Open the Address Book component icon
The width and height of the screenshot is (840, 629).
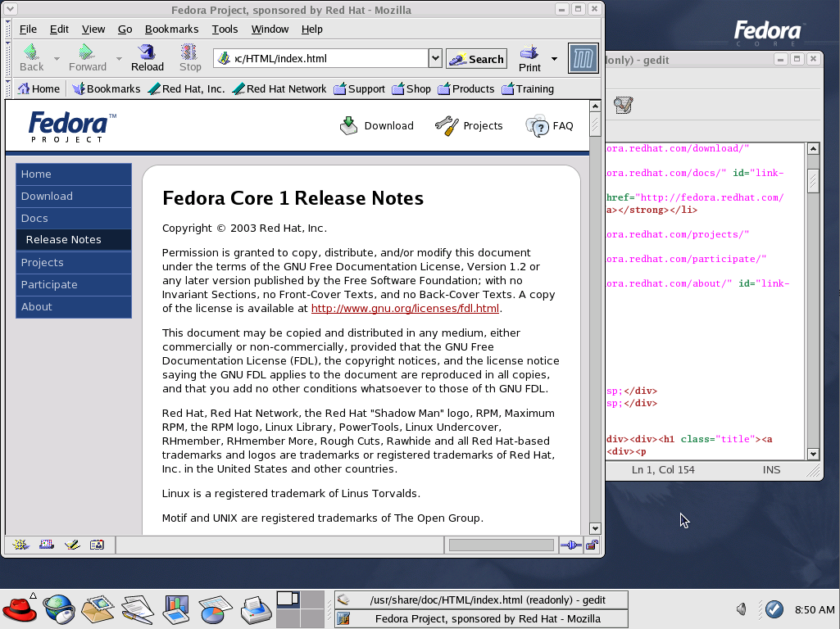[x=98, y=545]
